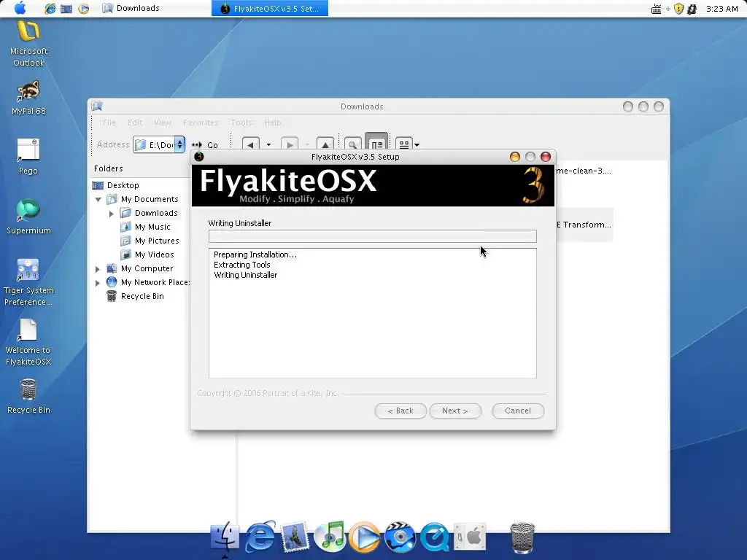Image resolution: width=747 pixels, height=560 pixels.
Task: Expand the My Computer tree node
Action: click(98, 269)
